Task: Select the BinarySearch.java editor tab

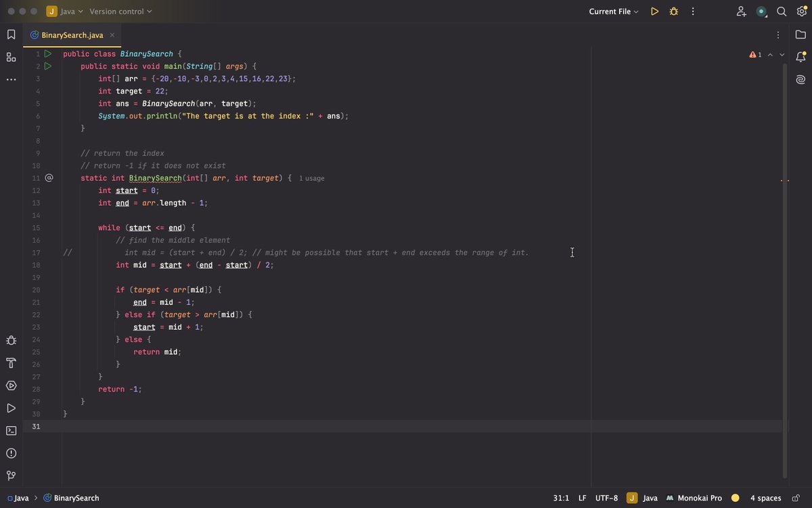Action: [72, 35]
